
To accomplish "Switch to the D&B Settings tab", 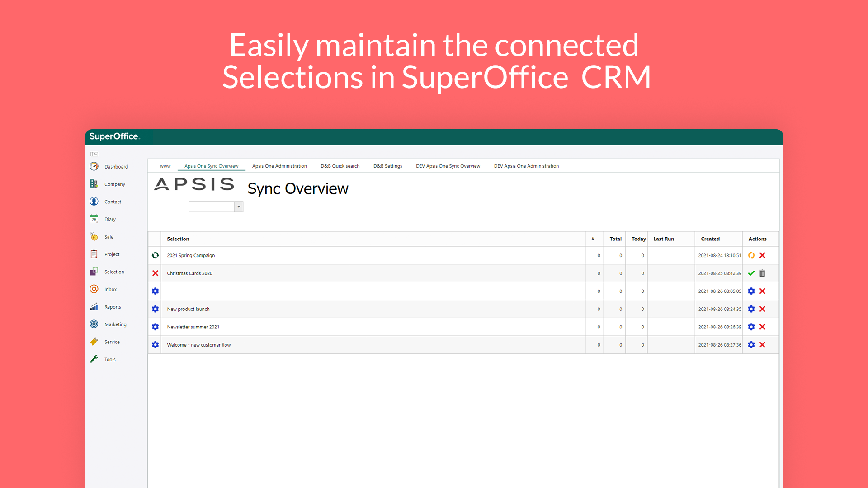I will coord(388,166).
